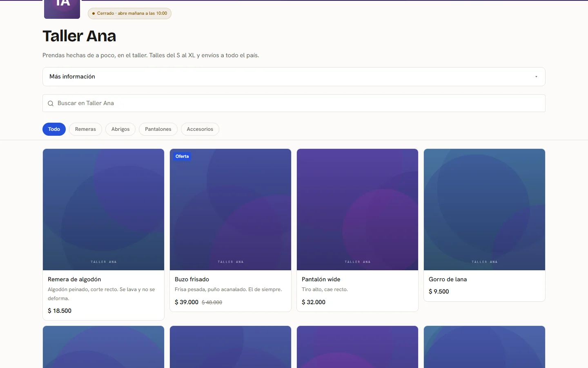Expand the Más información dropdown arrow
The image size is (588, 368).
[536, 77]
